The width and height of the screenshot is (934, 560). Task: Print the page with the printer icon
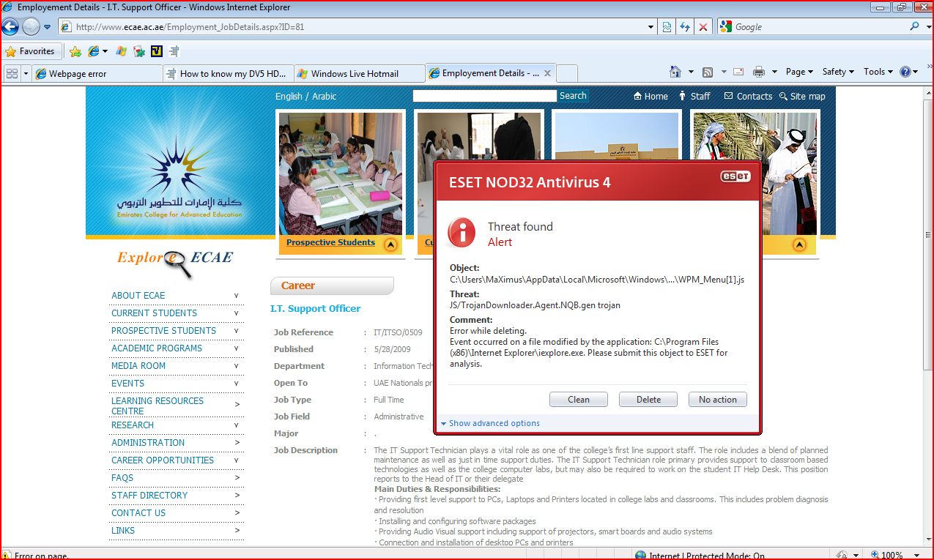[759, 72]
